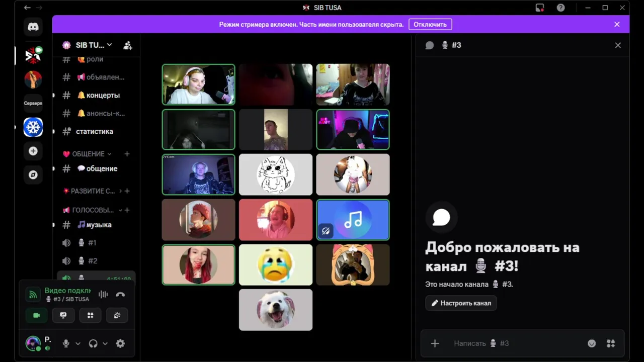Screen dimensions: 644x362
Task: Invite people to SIB TUSA server
Action: [x=128, y=45]
